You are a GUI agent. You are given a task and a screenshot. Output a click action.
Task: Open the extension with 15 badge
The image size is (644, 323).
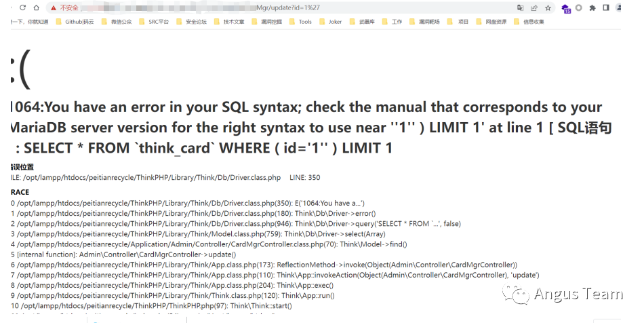(566, 9)
